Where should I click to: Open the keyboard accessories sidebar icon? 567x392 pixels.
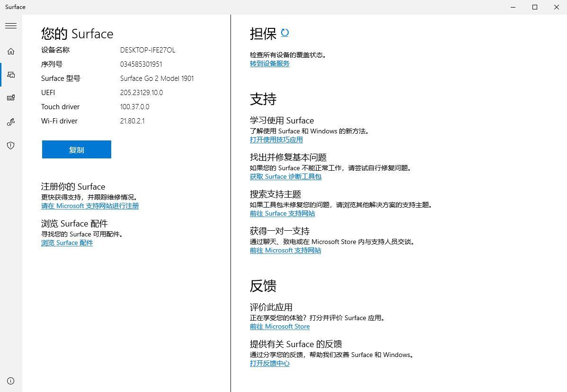click(x=11, y=98)
